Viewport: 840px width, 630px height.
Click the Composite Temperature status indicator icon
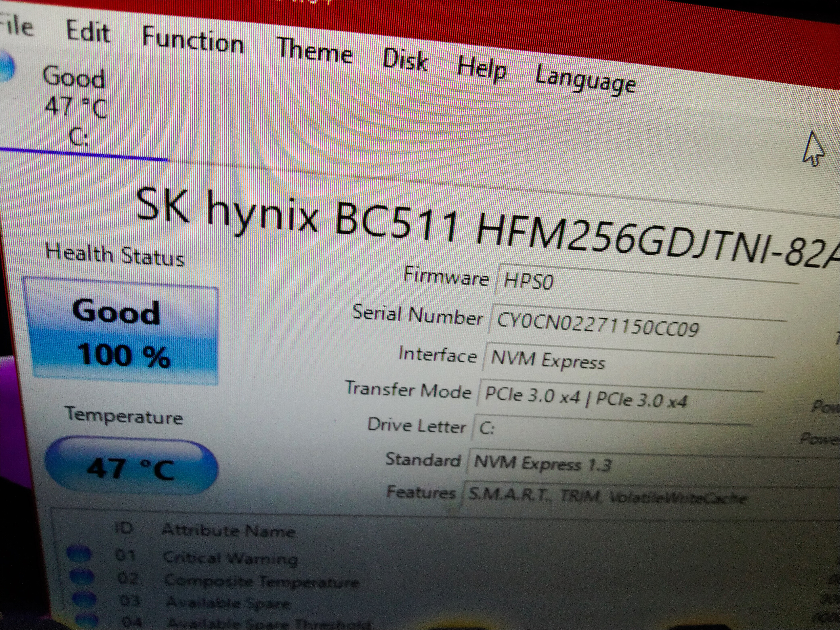(81, 577)
